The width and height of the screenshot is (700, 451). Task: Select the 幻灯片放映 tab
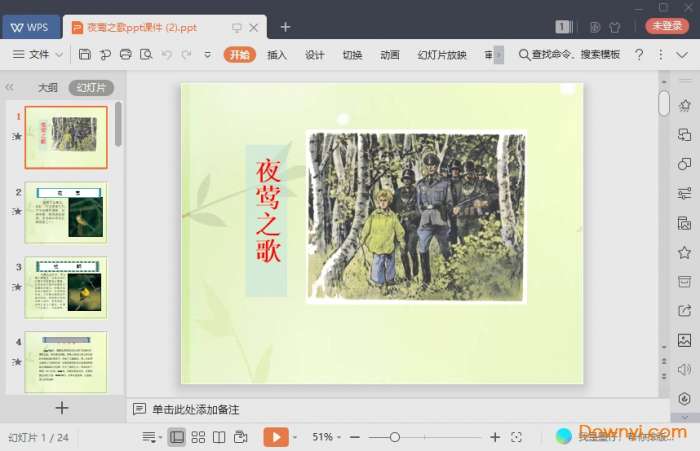click(442, 54)
